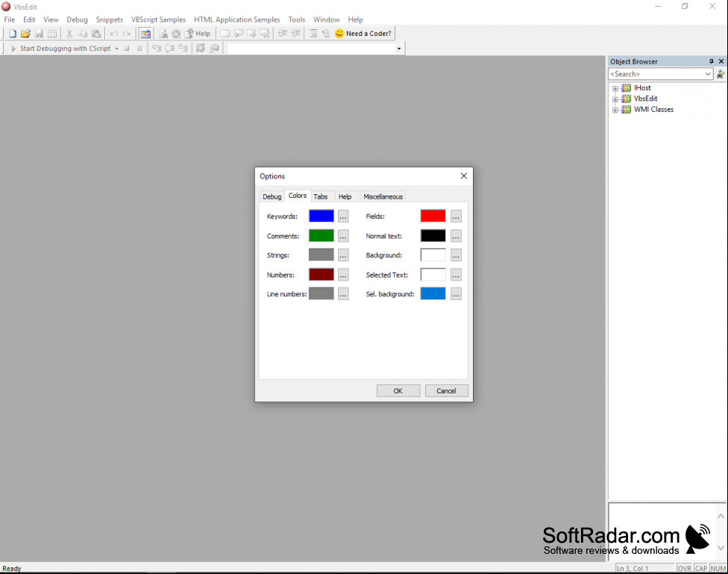The width and height of the screenshot is (728, 574).
Task: Click the Open file folder icon
Action: pyautogui.click(x=25, y=34)
